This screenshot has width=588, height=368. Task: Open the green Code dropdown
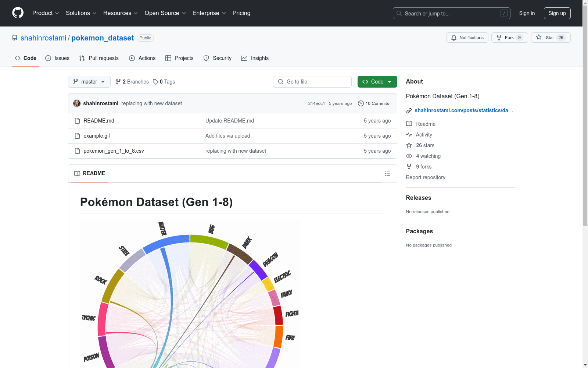pyautogui.click(x=377, y=82)
